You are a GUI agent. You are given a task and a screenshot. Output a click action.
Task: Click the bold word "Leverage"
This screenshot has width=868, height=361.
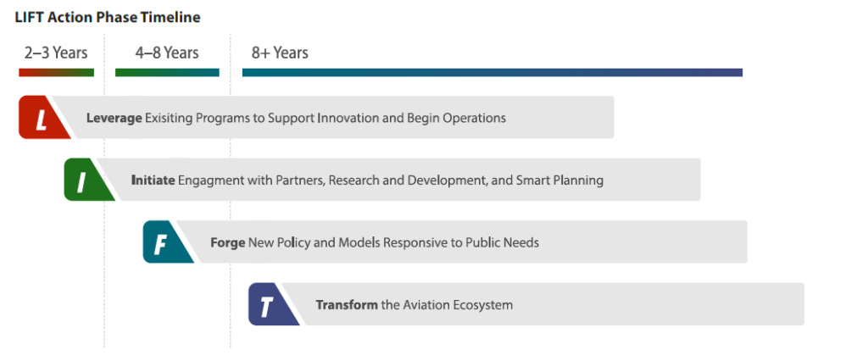point(114,118)
